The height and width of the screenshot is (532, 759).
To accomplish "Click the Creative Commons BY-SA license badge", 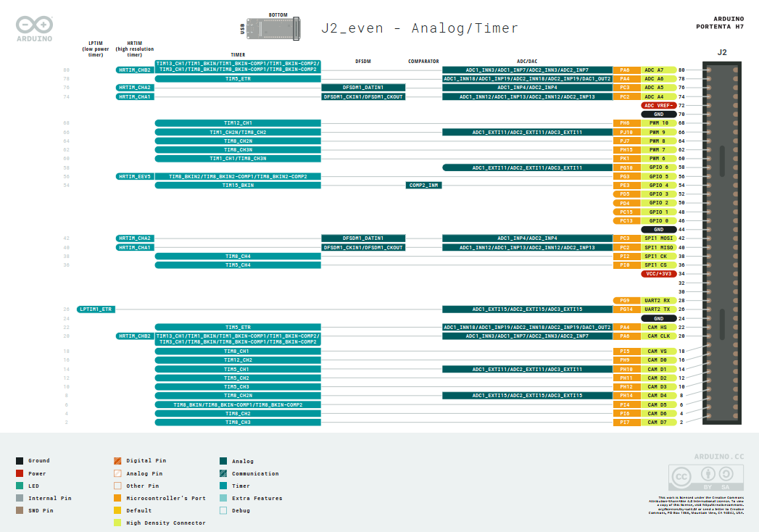I will [706, 478].
